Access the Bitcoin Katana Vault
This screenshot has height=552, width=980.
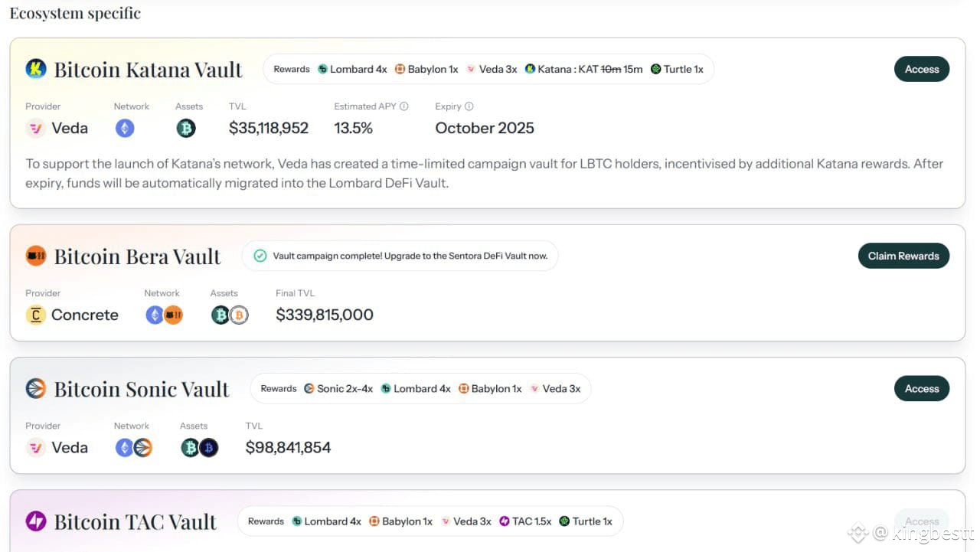(x=922, y=69)
